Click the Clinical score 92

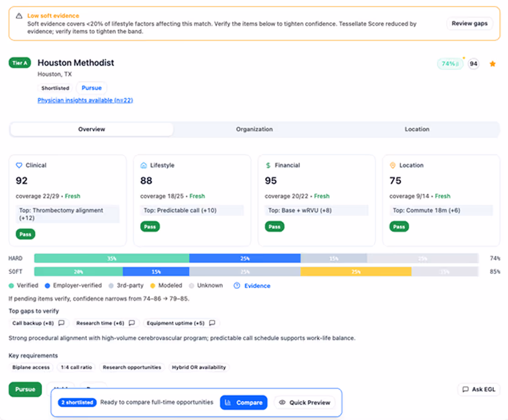[22, 181]
